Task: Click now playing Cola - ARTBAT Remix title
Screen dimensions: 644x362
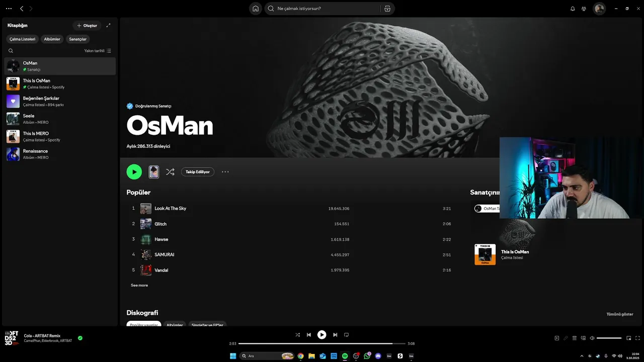Action: click(42, 335)
